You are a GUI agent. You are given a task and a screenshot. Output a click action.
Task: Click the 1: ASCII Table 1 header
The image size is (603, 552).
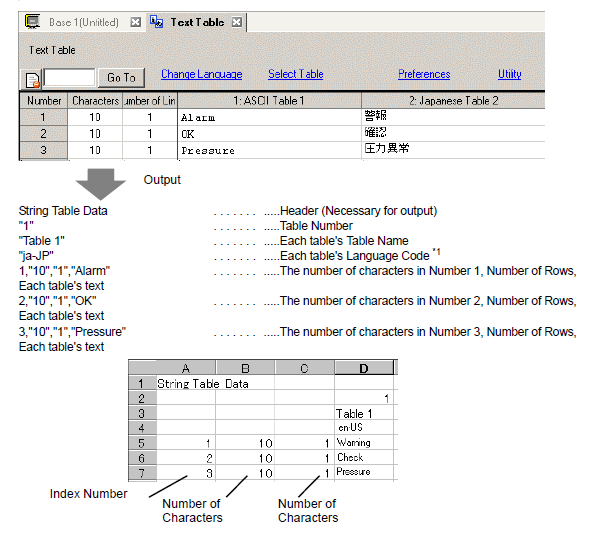click(269, 101)
